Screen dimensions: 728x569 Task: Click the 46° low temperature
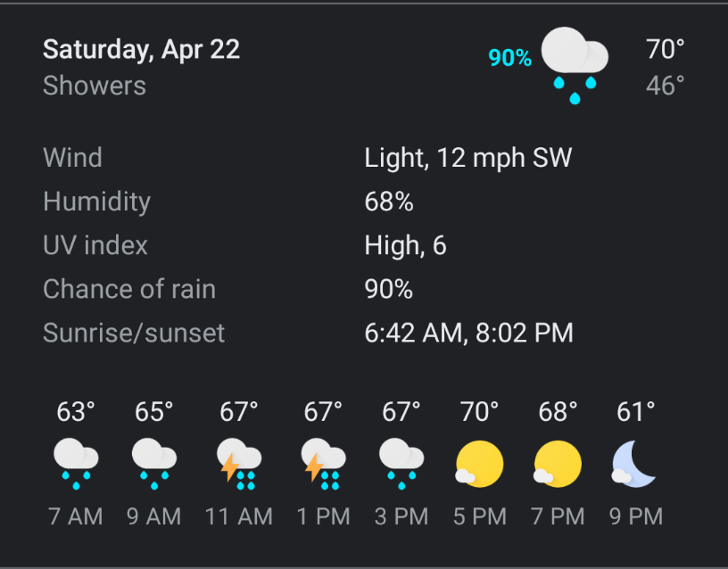pos(665,86)
